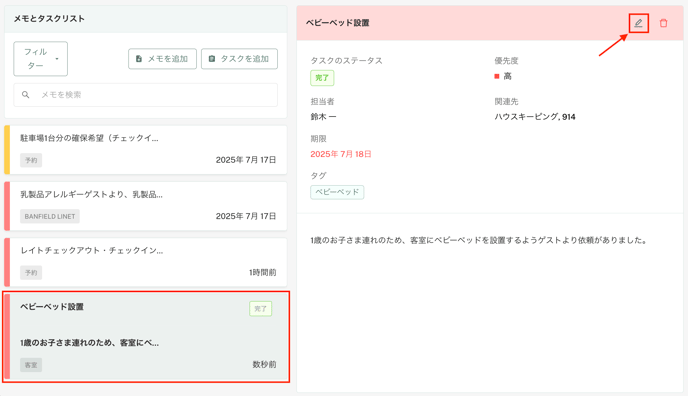Click the 客室 label on selected card

(x=31, y=365)
